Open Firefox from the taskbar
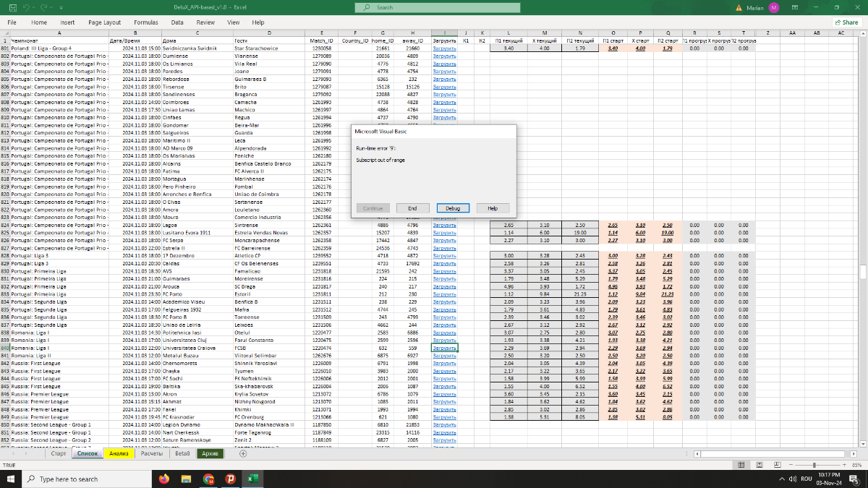868x488 pixels. click(163, 479)
